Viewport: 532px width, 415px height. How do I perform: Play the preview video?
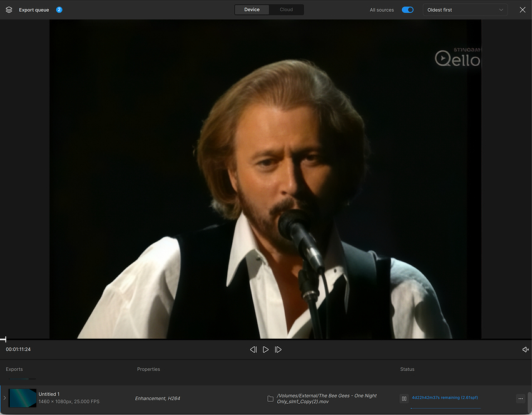(x=265, y=349)
